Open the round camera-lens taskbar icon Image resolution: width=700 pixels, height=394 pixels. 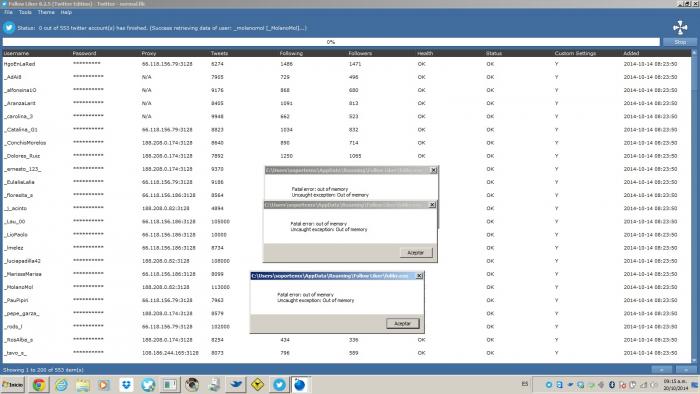(192, 384)
